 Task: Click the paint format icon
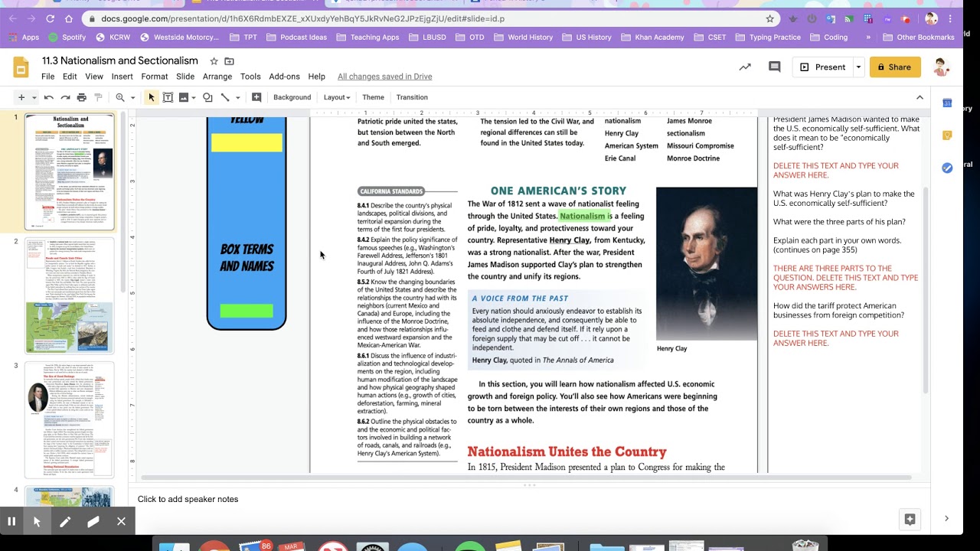click(98, 97)
